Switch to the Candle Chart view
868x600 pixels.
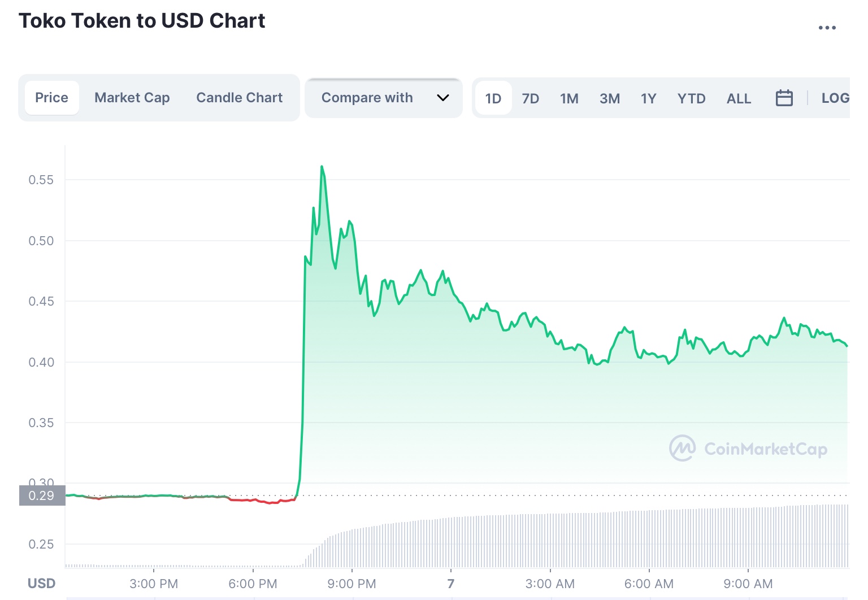(239, 98)
